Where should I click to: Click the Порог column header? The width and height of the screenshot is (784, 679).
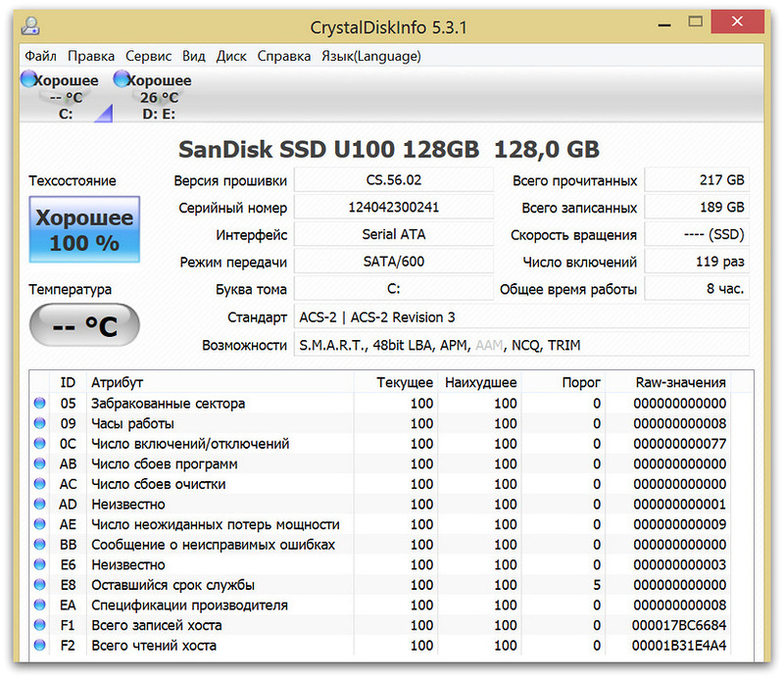pos(563,382)
